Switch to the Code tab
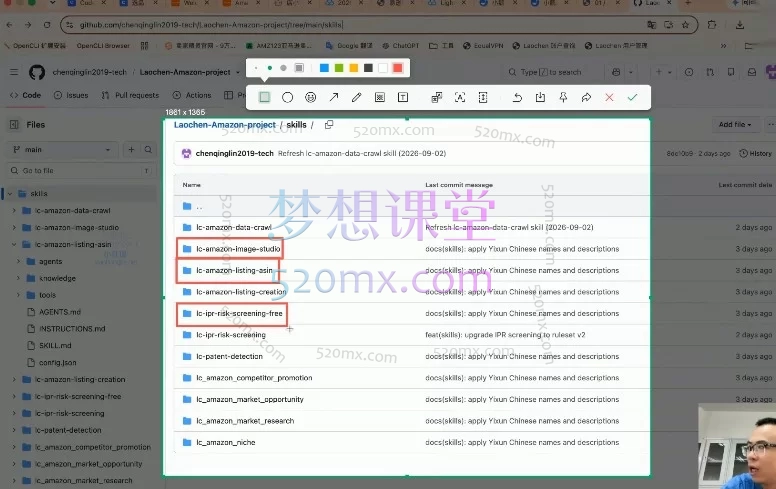Viewport: 776px width, 489px height. pyautogui.click(x=25, y=95)
